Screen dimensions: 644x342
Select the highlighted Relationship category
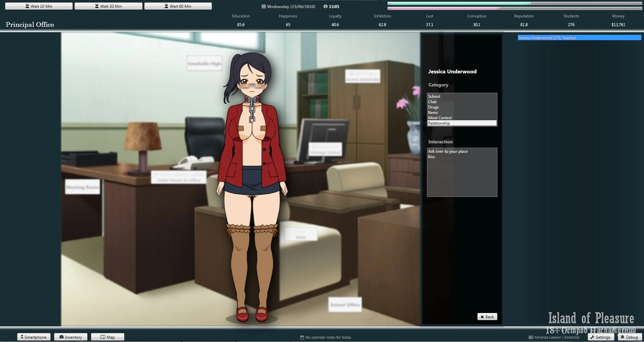click(x=439, y=123)
